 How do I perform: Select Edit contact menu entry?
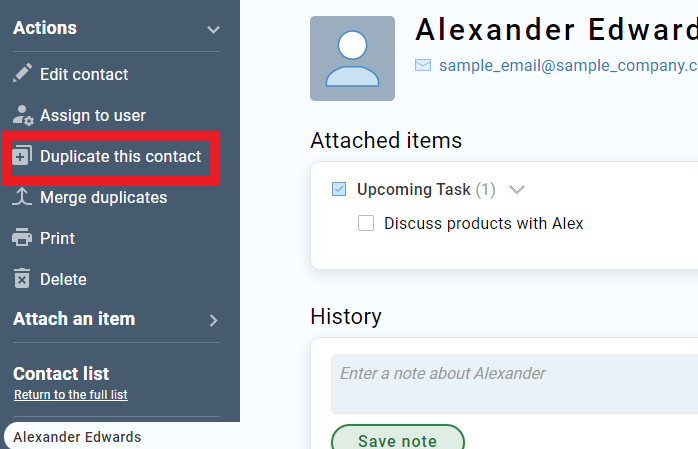coord(84,74)
